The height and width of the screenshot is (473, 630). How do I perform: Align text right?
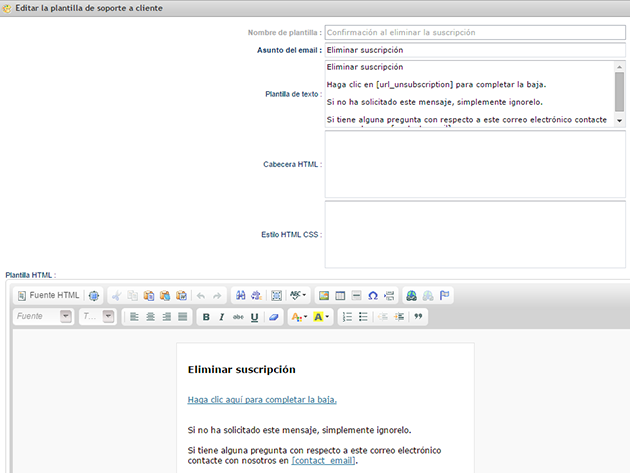coord(167,317)
